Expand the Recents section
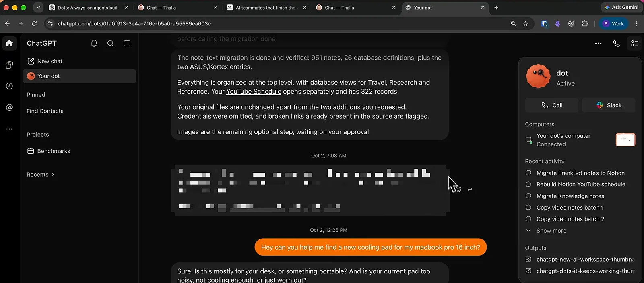 40,175
